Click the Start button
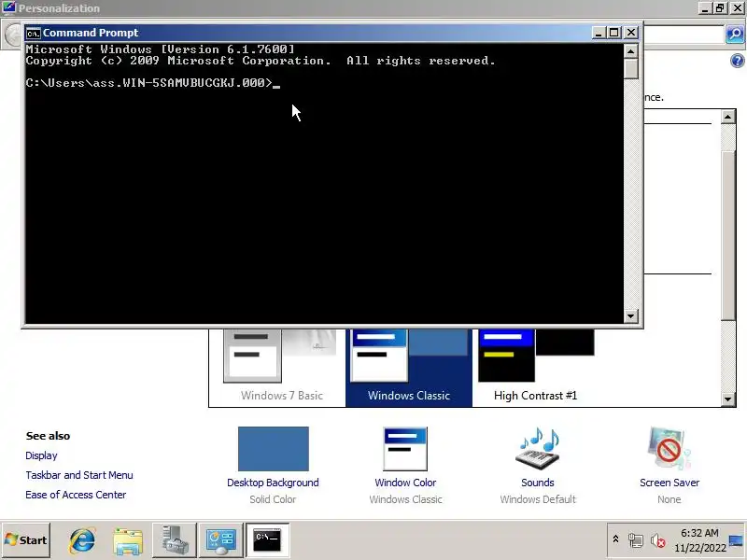Screen dimensions: 747x560 (26, 540)
